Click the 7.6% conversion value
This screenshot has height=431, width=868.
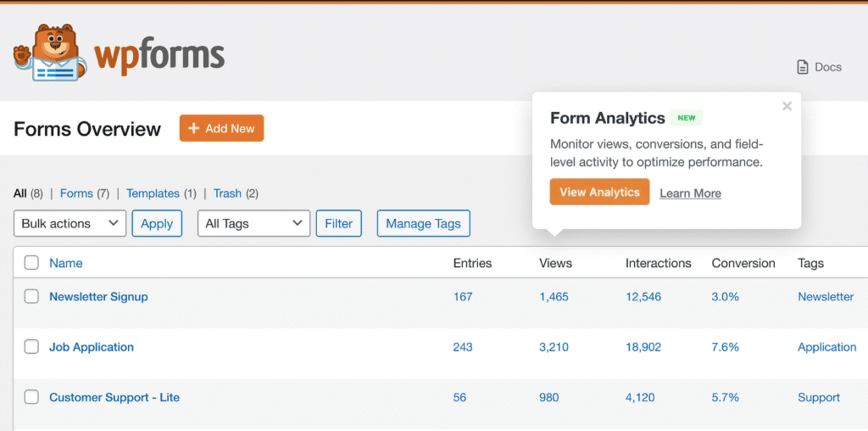click(726, 347)
